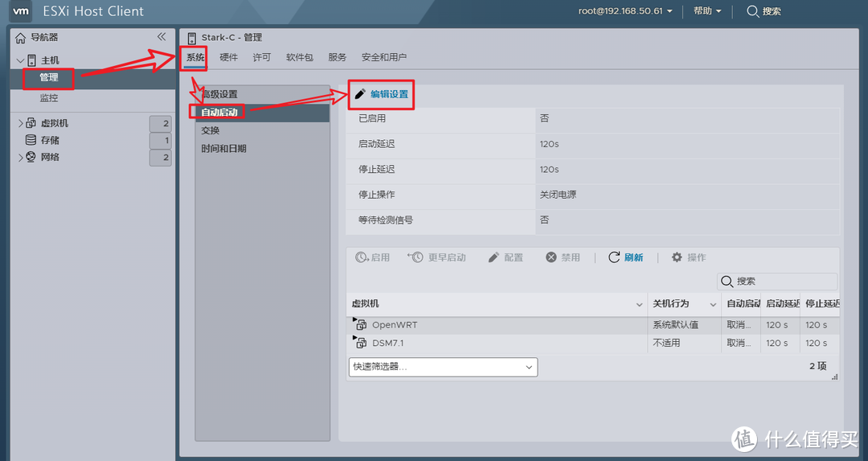Screen dimensions: 868x461
Task: Click the 不适用 cell in DSM7.1 row
Action: tap(666, 343)
